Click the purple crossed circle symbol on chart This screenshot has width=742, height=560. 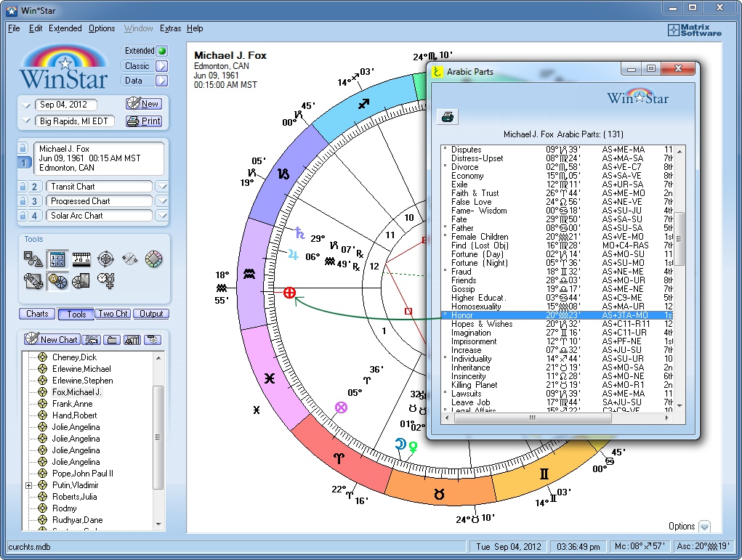click(x=341, y=407)
